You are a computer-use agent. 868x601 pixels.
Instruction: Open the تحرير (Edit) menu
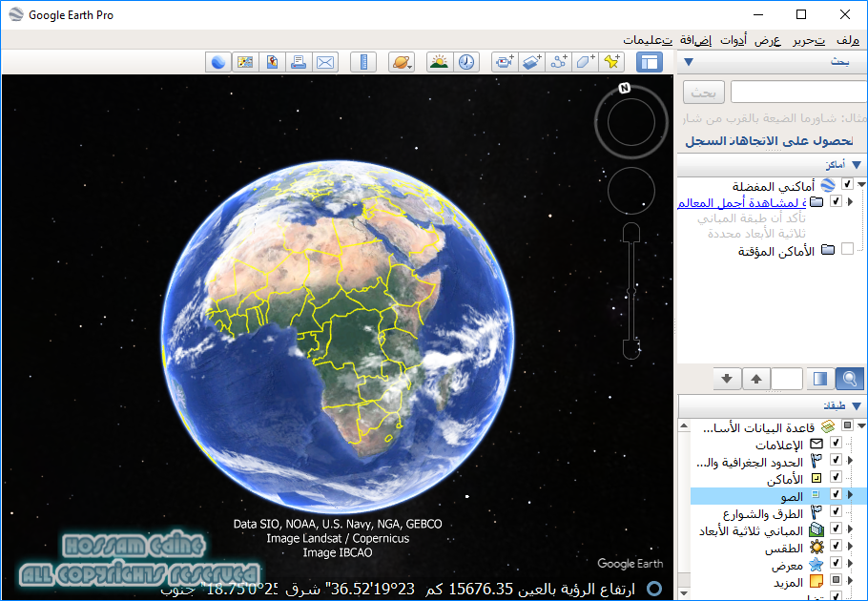(x=809, y=40)
